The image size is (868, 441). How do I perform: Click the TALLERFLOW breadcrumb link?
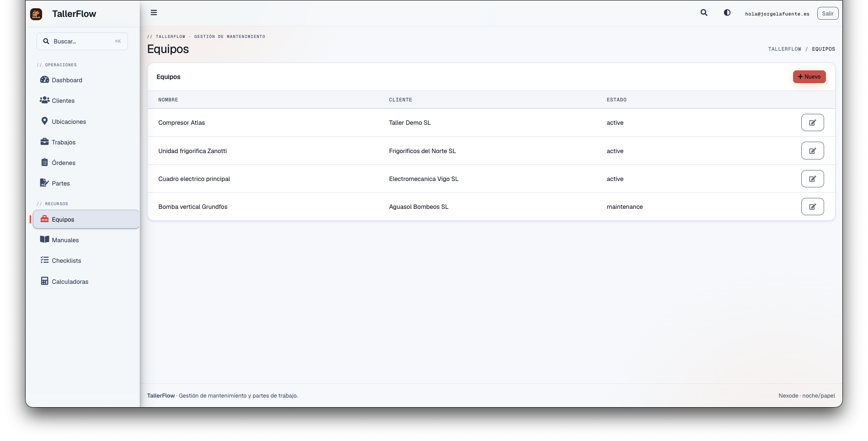(784, 49)
